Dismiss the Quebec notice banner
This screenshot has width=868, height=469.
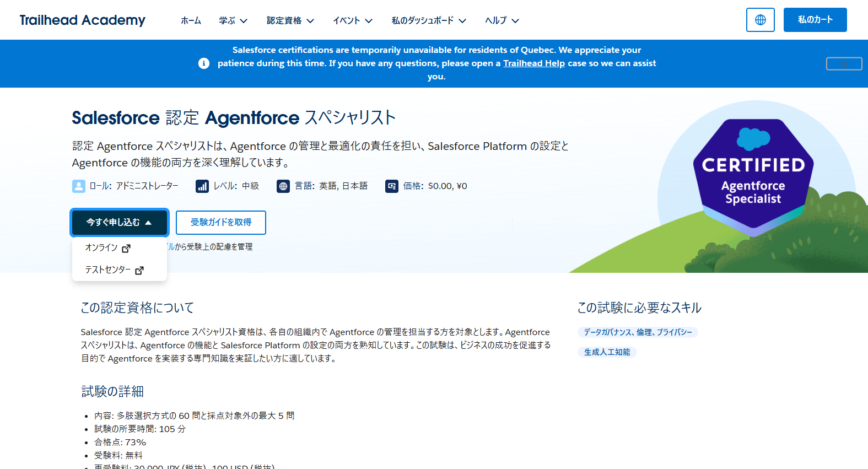pos(844,64)
